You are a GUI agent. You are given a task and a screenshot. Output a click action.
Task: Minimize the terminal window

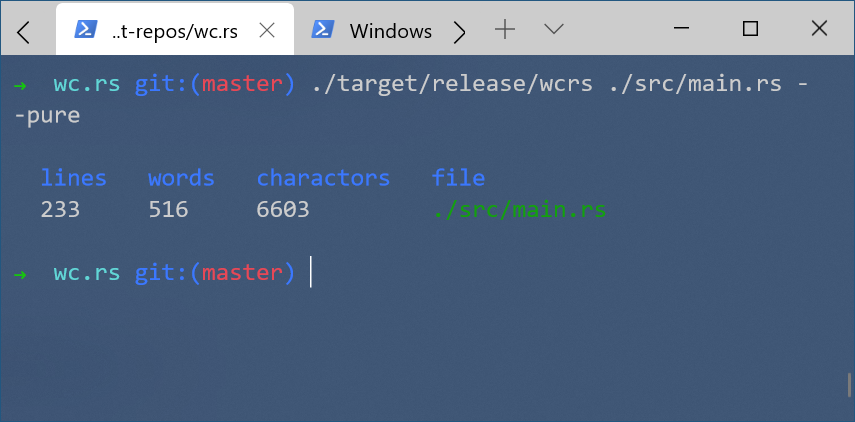click(682, 28)
